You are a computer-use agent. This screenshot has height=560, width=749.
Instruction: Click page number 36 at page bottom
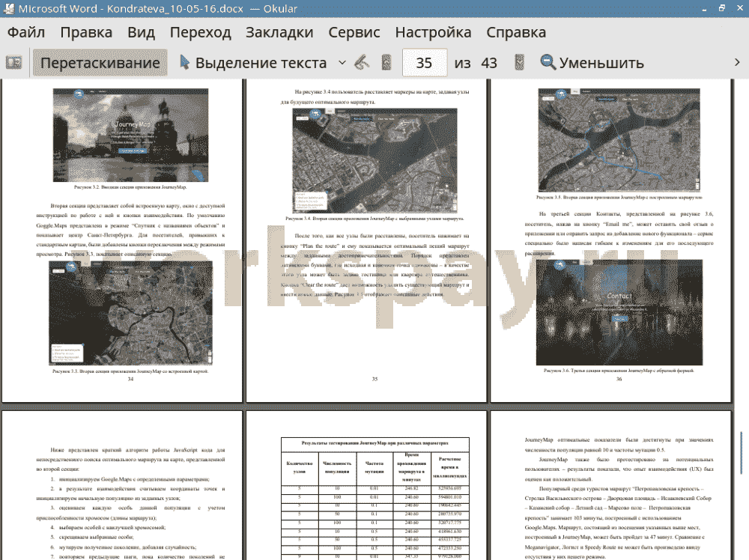619,379
